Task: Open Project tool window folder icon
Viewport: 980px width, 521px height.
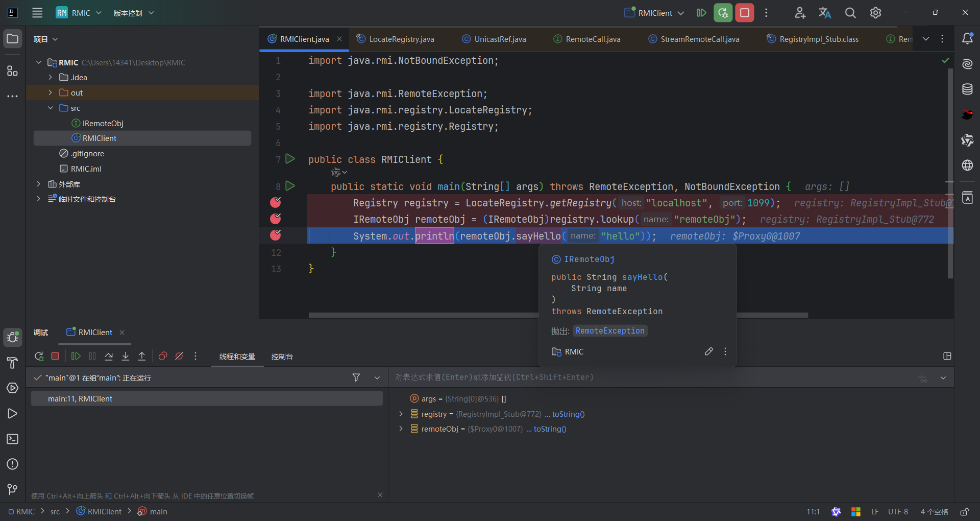Action: click(13, 39)
